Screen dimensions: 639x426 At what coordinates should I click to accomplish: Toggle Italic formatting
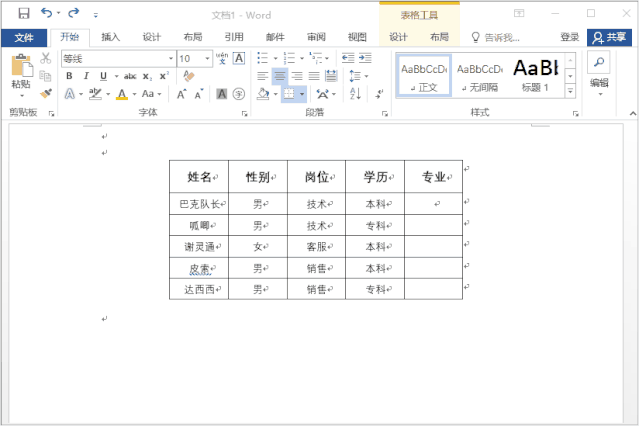[86, 76]
